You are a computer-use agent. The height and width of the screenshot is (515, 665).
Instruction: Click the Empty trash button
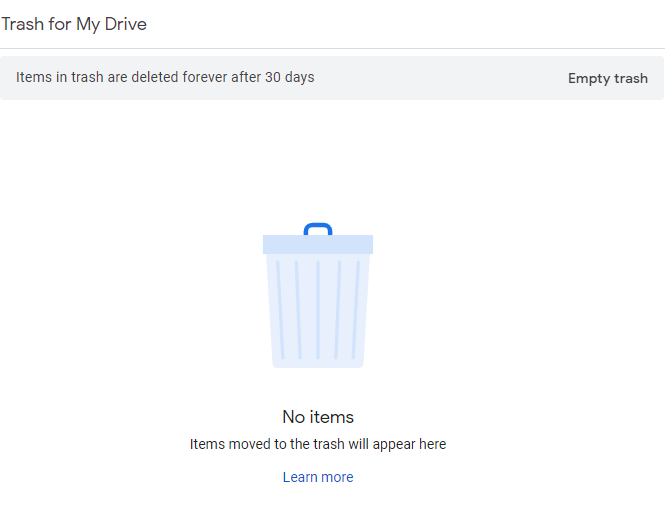(x=607, y=78)
